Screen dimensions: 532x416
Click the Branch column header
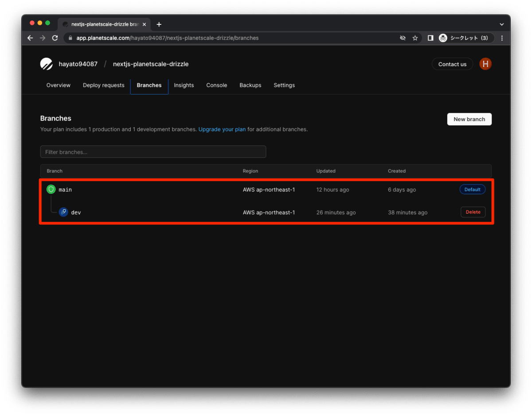click(55, 171)
